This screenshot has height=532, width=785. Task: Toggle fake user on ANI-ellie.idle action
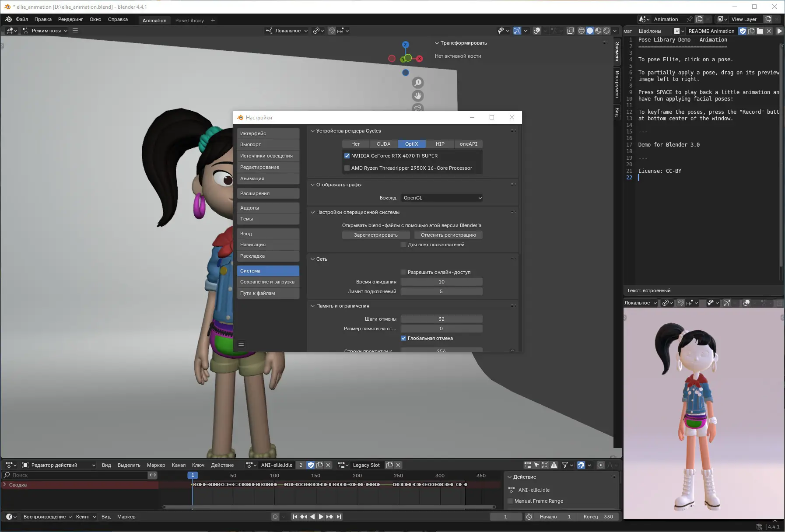(x=311, y=465)
